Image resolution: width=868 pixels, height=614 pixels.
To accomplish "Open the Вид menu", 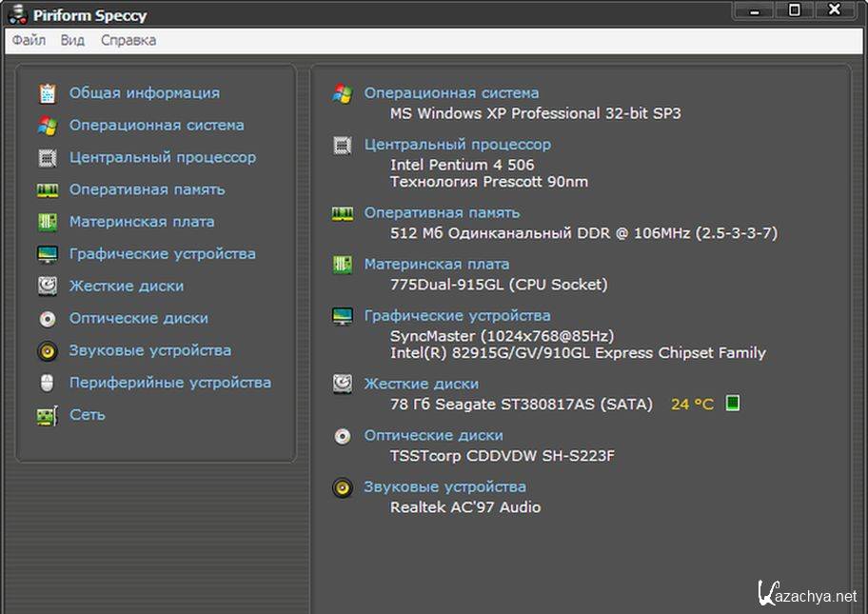I will (72, 40).
